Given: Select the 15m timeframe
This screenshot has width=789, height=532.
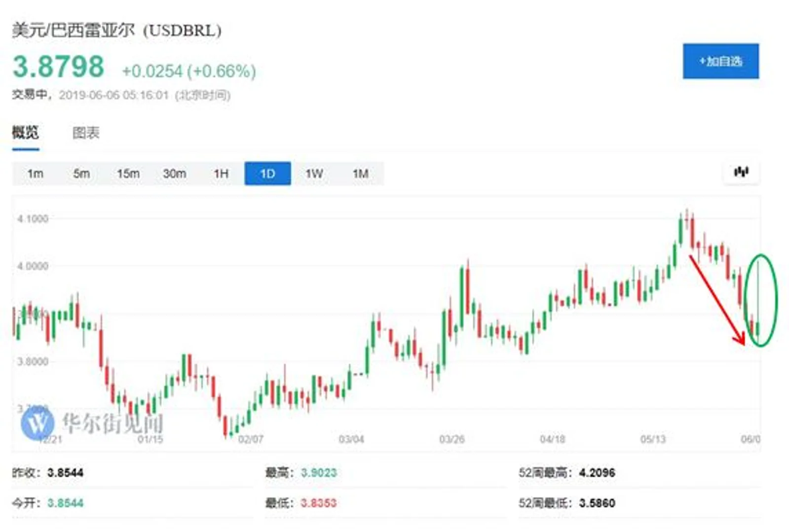Looking at the screenshot, I should (128, 174).
